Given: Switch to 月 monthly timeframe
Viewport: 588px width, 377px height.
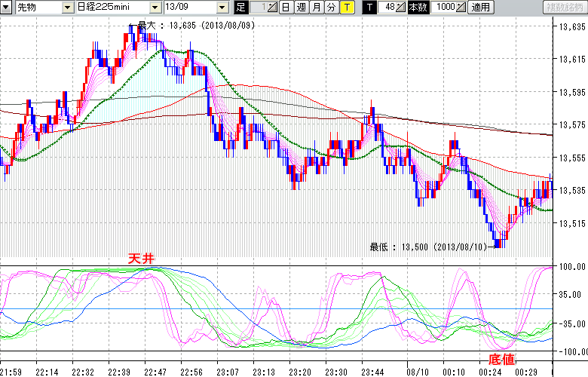Looking at the screenshot, I should point(316,8).
